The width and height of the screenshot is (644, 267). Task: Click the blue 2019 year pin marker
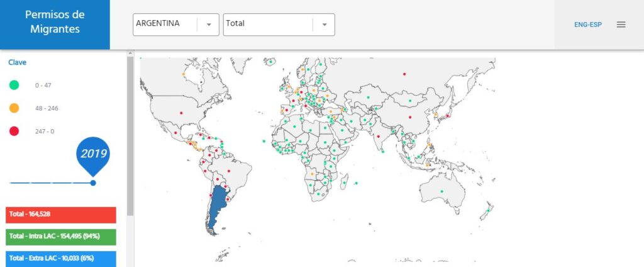click(93, 153)
